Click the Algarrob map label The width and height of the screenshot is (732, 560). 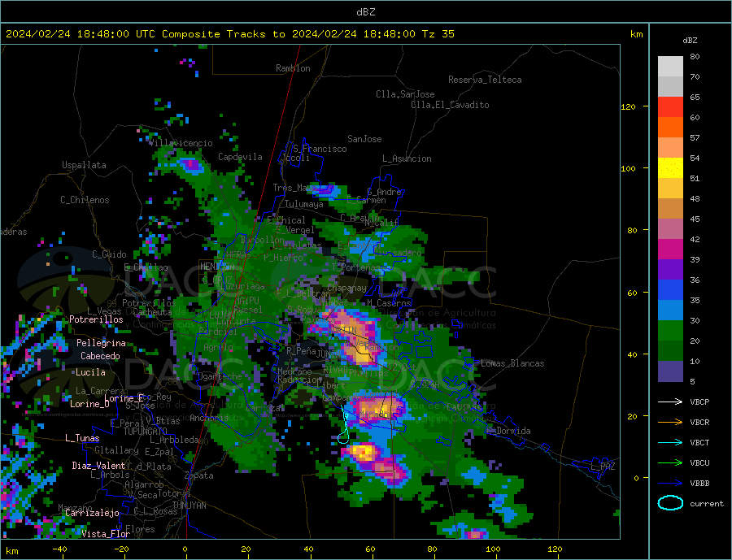click(x=144, y=485)
